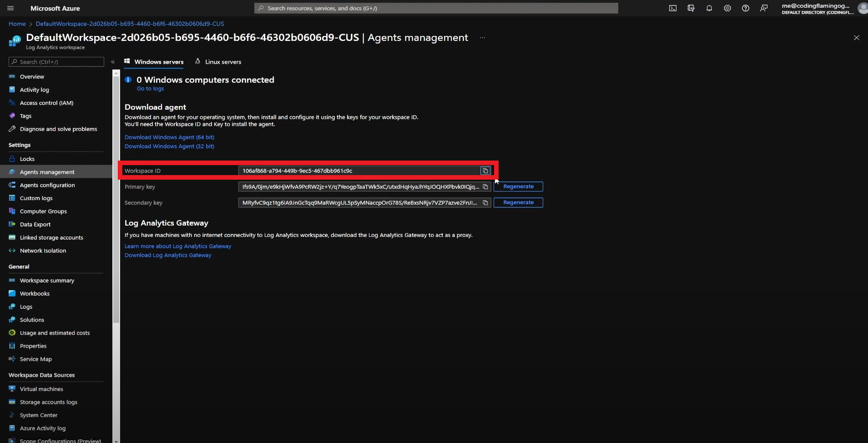
Task: Click the Tags icon in the sidebar
Action: (12, 116)
